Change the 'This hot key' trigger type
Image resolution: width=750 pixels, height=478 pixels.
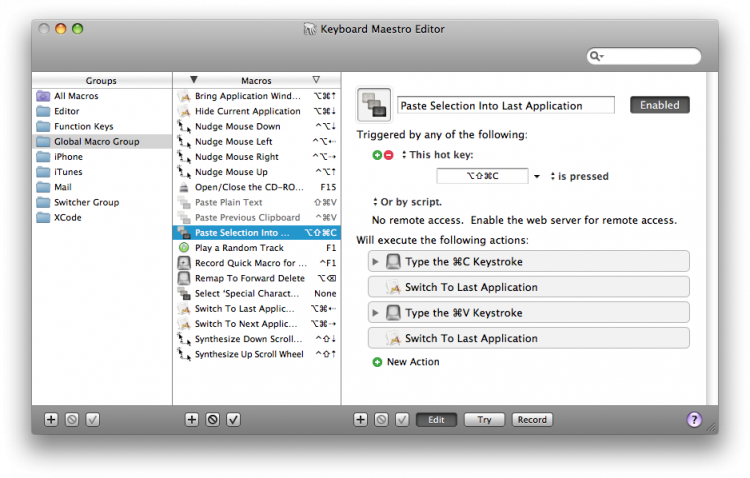click(x=437, y=155)
